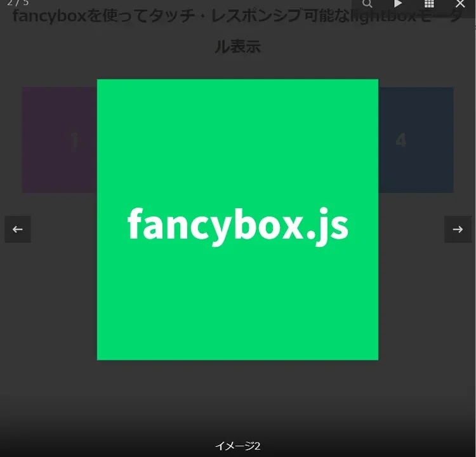The height and width of the screenshot is (457, 476).
Task: Show thumbnails using the grid icon
Action: tap(429, 3)
